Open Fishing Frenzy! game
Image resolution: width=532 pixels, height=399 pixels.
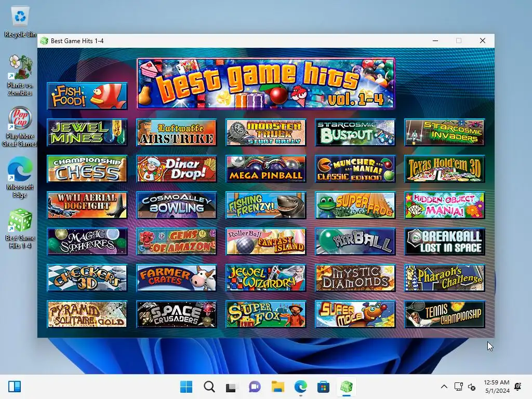(x=266, y=205)
